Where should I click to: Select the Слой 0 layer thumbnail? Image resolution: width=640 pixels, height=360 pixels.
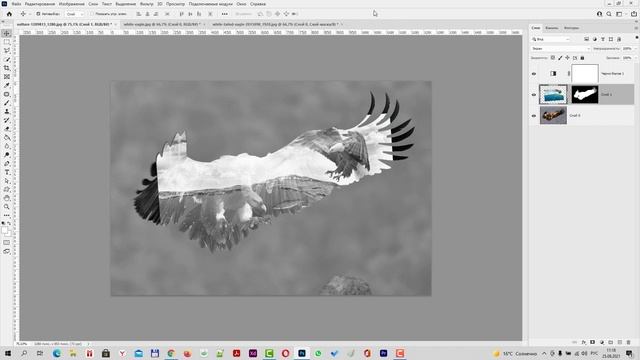coord(553,116)
